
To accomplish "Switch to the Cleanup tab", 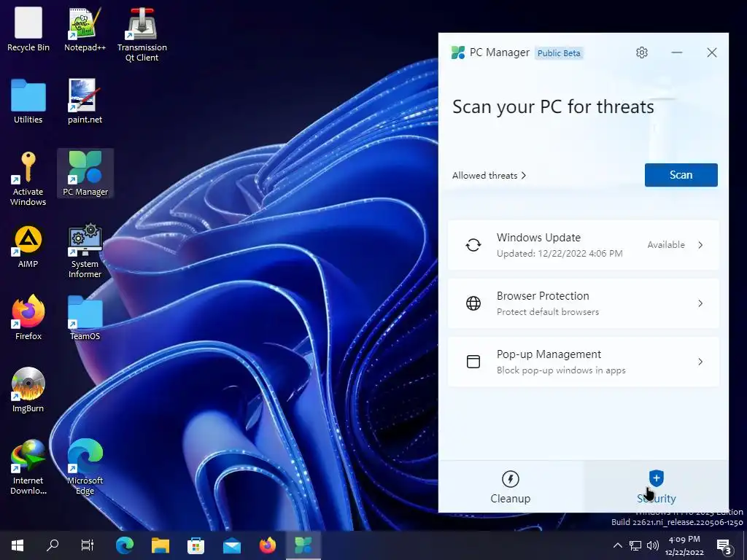I will (510, 486).
